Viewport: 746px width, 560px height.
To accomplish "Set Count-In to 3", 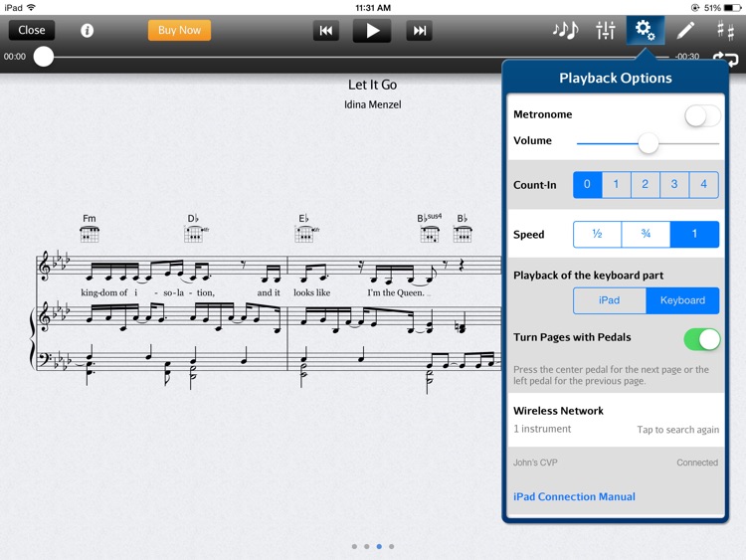I will tap(674, 185).
